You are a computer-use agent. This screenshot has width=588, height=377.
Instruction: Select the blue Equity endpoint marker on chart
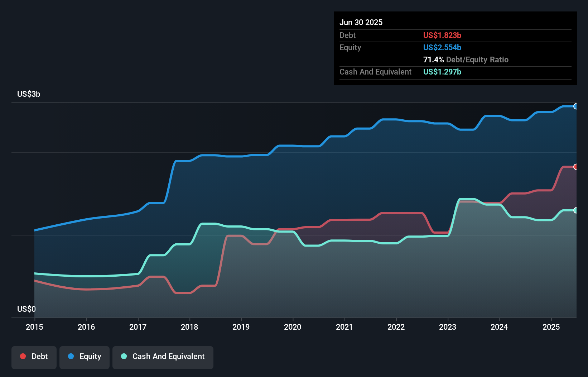(x=576, y=106)
